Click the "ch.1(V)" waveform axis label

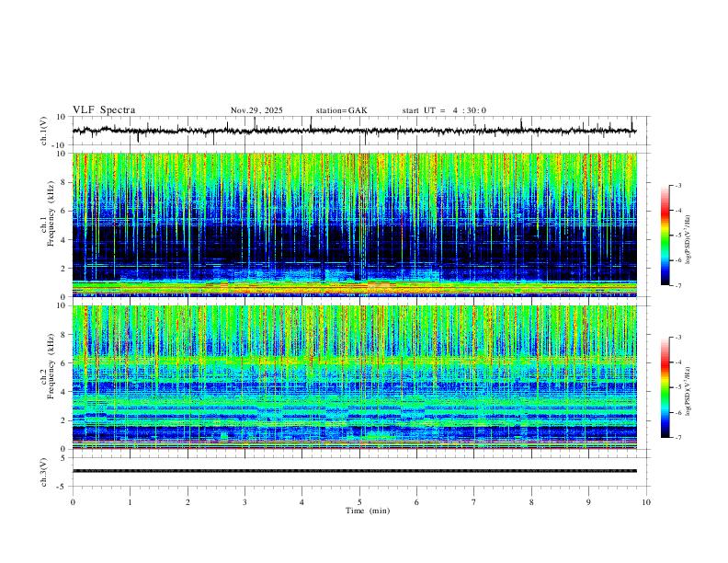[44, 131]
